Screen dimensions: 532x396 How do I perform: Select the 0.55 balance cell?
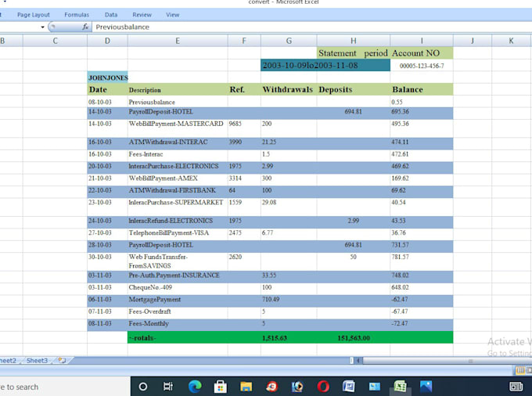(x=422, y=102)
